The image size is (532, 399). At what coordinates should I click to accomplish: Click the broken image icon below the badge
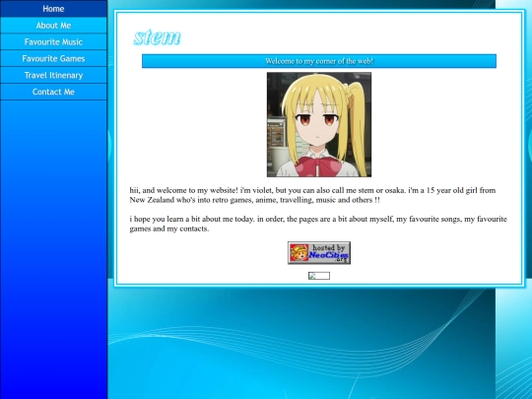click(319, 276)
